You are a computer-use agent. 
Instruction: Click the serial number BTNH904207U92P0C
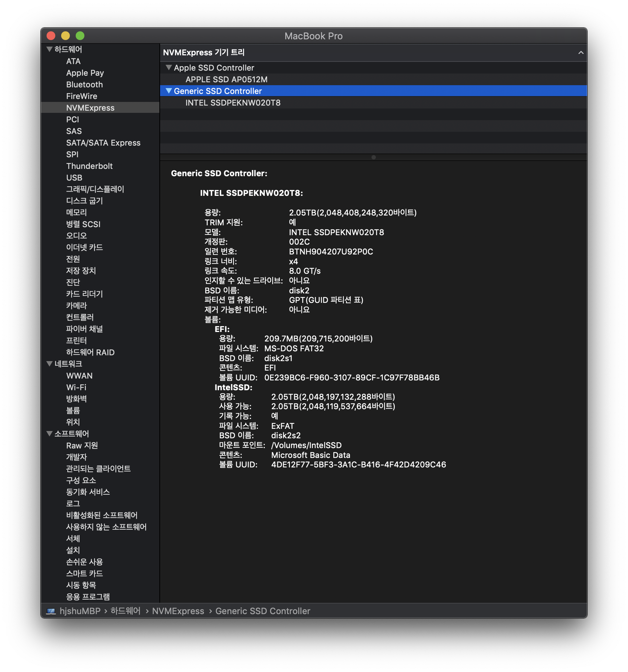[331, 252]
